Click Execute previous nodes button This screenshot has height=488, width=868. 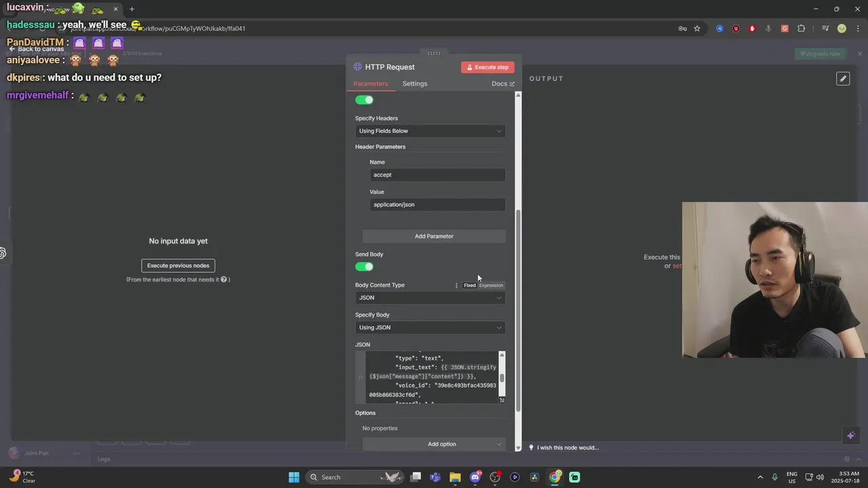pos(178,266)
